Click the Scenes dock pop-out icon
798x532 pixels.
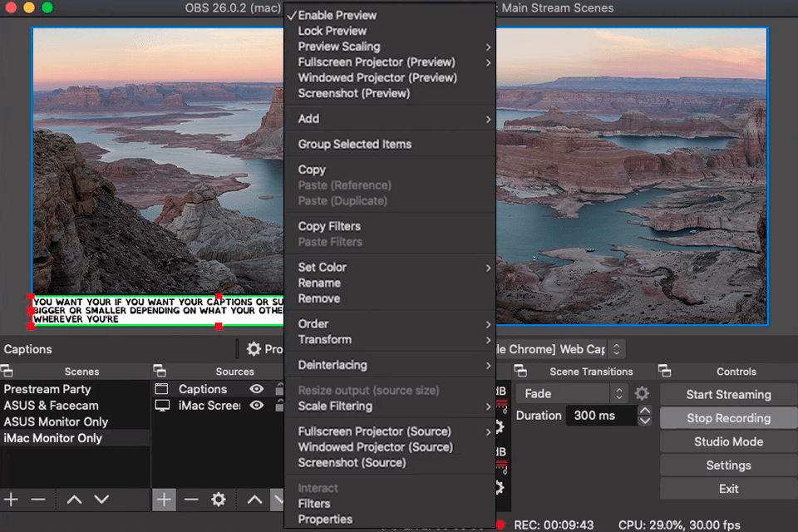point(7,371)
